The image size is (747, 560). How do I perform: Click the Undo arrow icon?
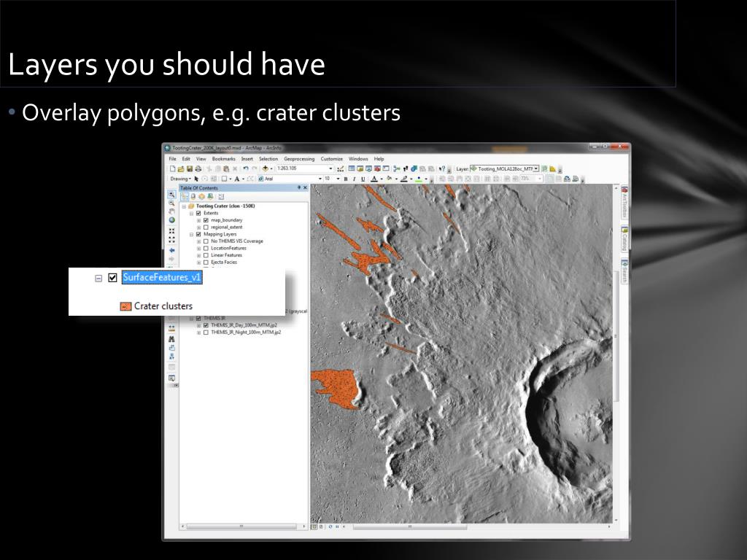pyautogui.click(x=246, y=168)
